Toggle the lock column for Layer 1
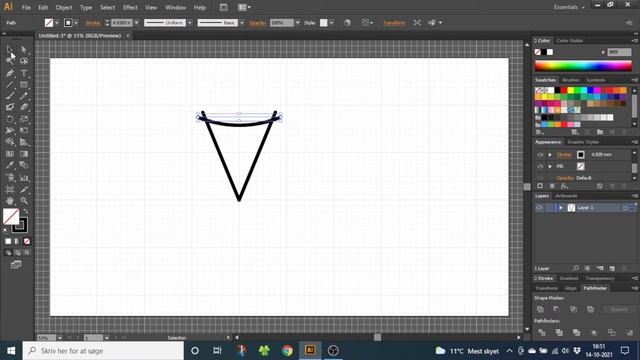The height and width of the screenshot is (360, 640). 549,208
